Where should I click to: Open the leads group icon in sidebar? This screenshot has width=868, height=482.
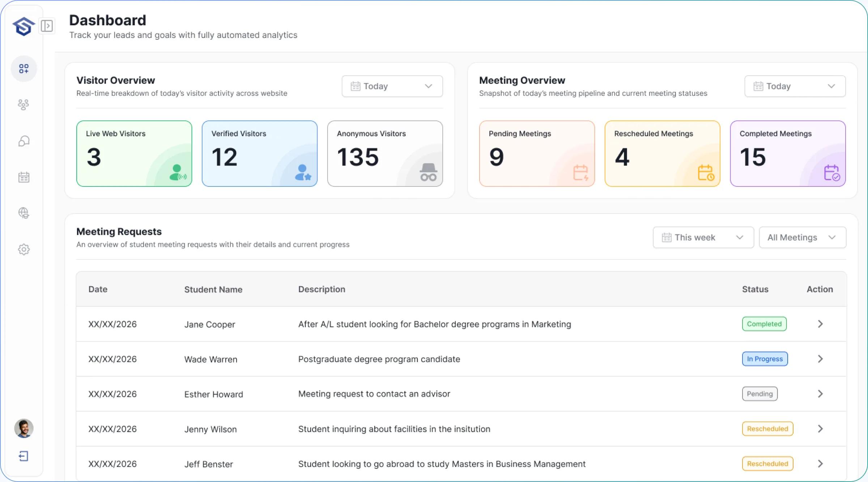pyautogui.click(x=24, y=105)
